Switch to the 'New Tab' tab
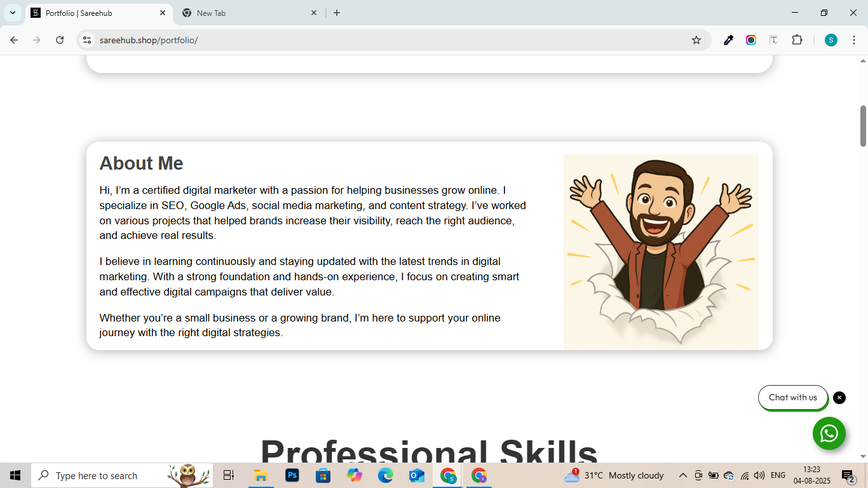868x488 pixels. click(249, 13)
